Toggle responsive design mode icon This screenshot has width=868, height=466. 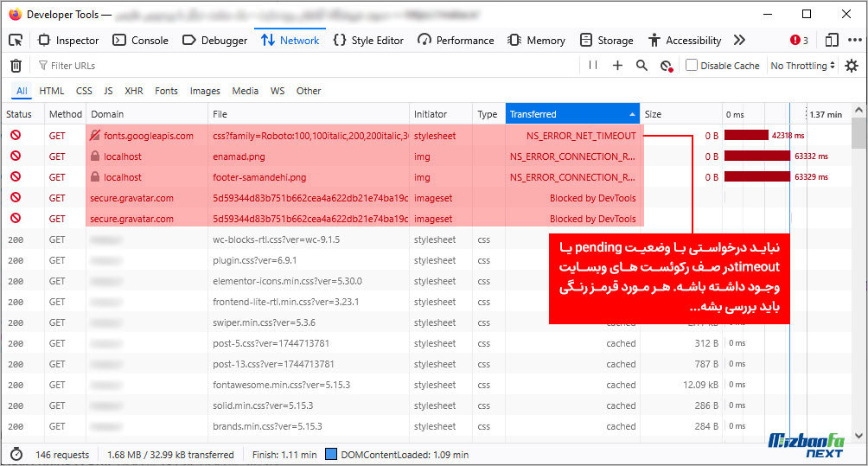tap(832, 41)
